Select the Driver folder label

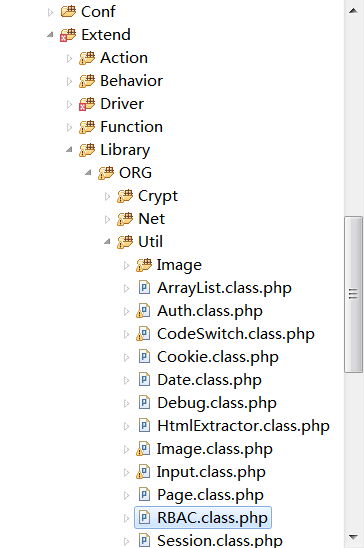click(x=122, y=104)
